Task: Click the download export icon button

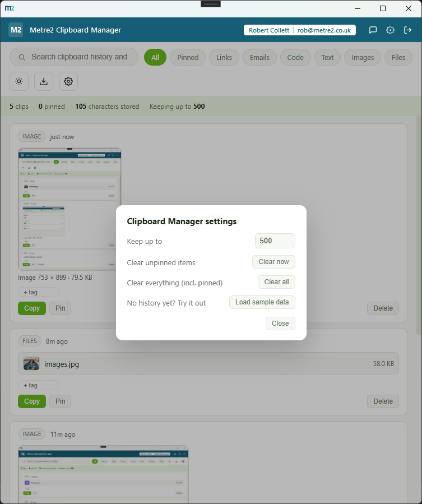Action: [44, 81]
